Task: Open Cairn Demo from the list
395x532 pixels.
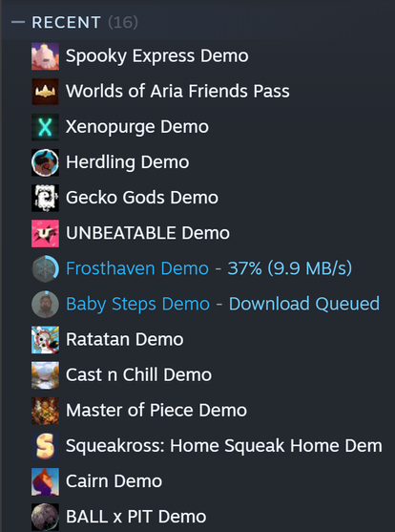Action: (x=198, y=481)
